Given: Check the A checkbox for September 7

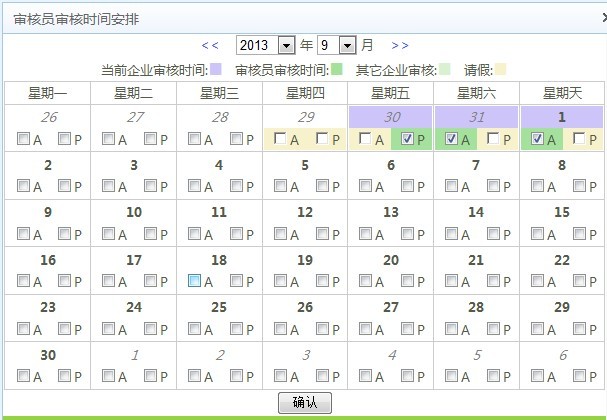Looking at the screenshot, I should (451, 186).
